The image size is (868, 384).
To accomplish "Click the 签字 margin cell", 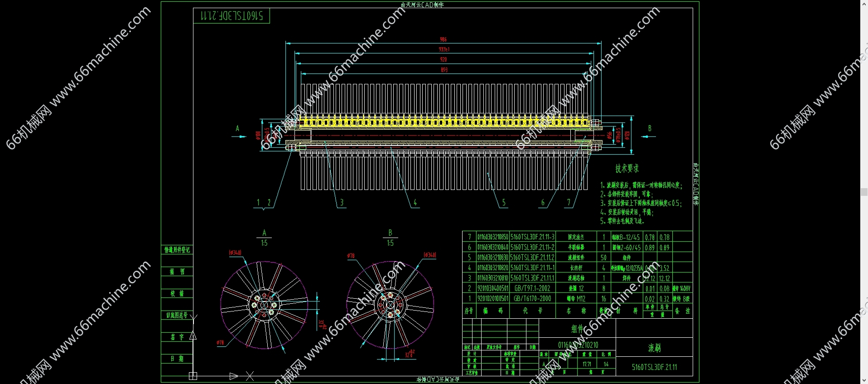I will click(x=177, y=337).
